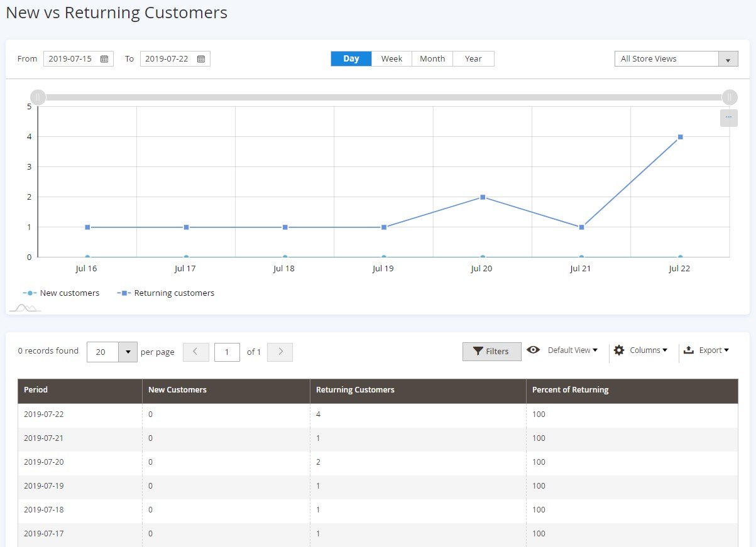This screenshot has width=756, height=547.
Task: Click the chart range slider right handle
Action: click(x=729, y=97)
